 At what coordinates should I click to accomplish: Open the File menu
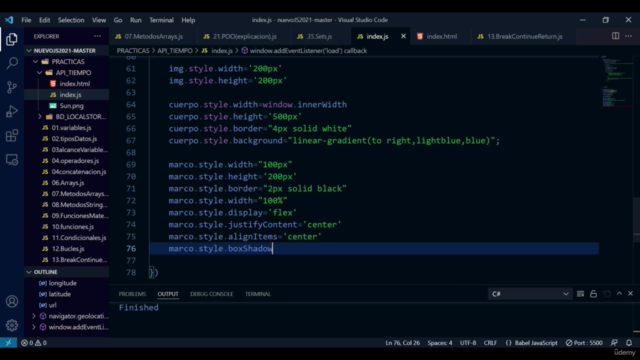pyautogui.click(x=26, y=20)
